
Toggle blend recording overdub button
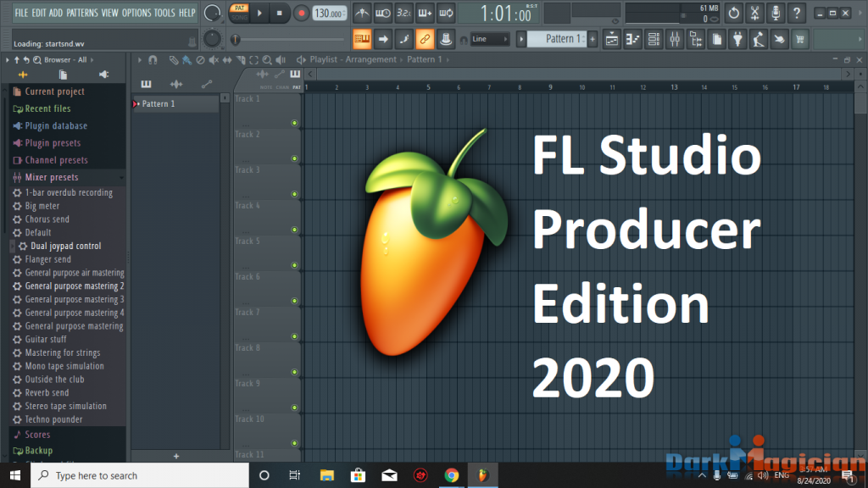pos(425,13)
